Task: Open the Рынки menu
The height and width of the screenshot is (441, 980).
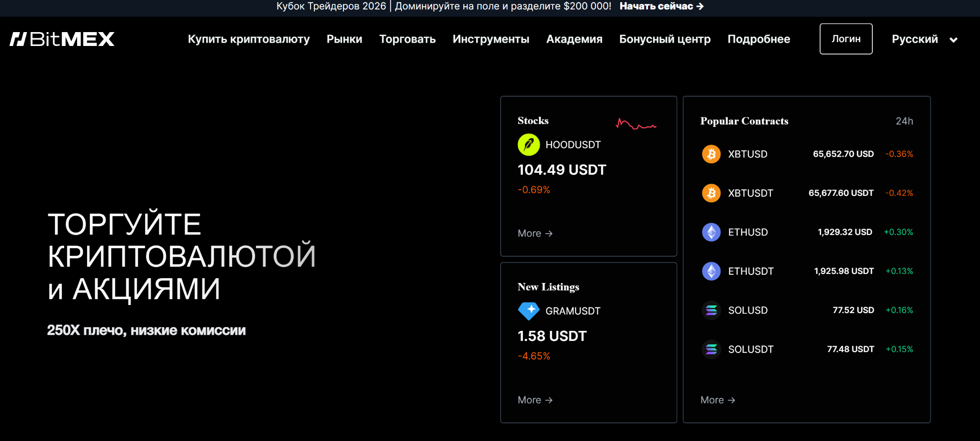Action: [345, 39]
